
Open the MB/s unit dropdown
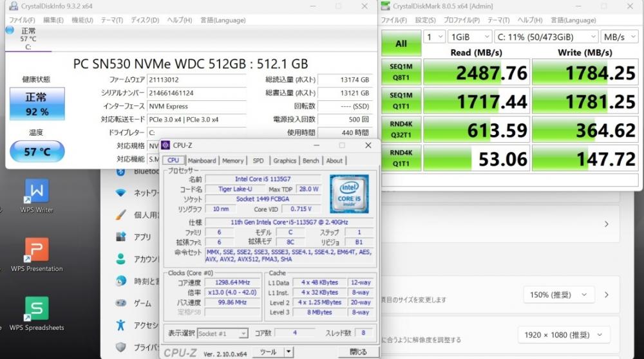pyautogui.click(x=620, y=37)
